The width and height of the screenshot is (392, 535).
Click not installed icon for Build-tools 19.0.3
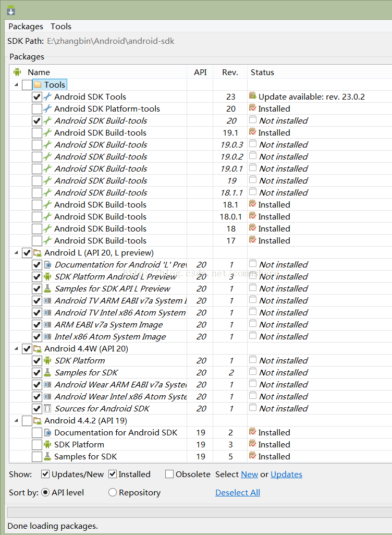tap(253, 143)
